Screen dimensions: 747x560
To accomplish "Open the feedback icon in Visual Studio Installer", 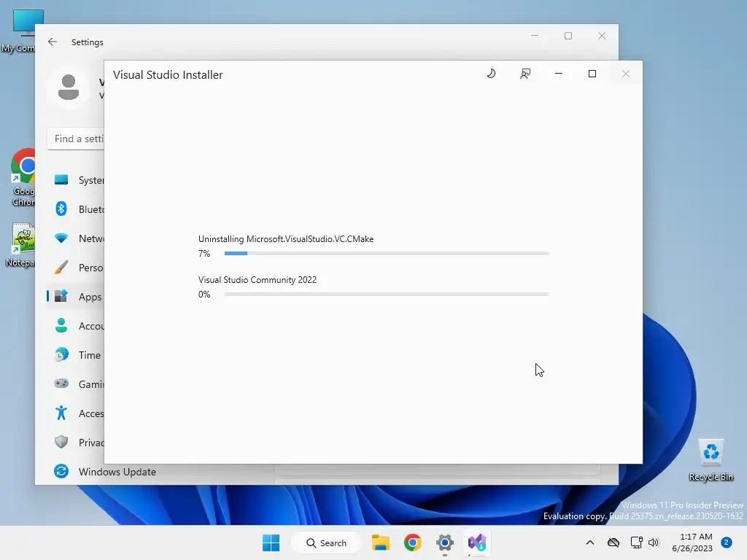I will pyautogui.click(x=525, y=74).
